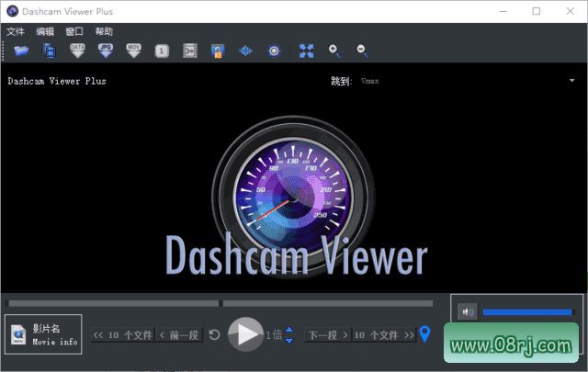The image size is (588, 372).
Task: Open the 帮助 menu
Action: click(x=104, y=31)
